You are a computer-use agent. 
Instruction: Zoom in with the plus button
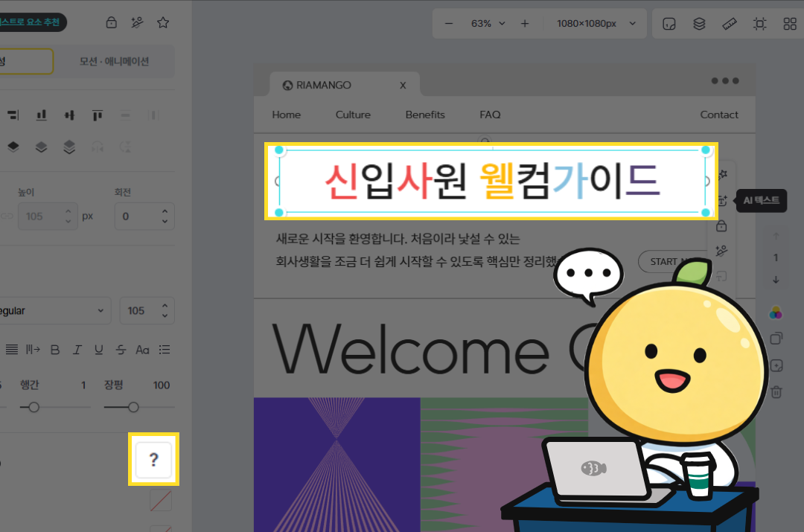(x=525, y=24)
